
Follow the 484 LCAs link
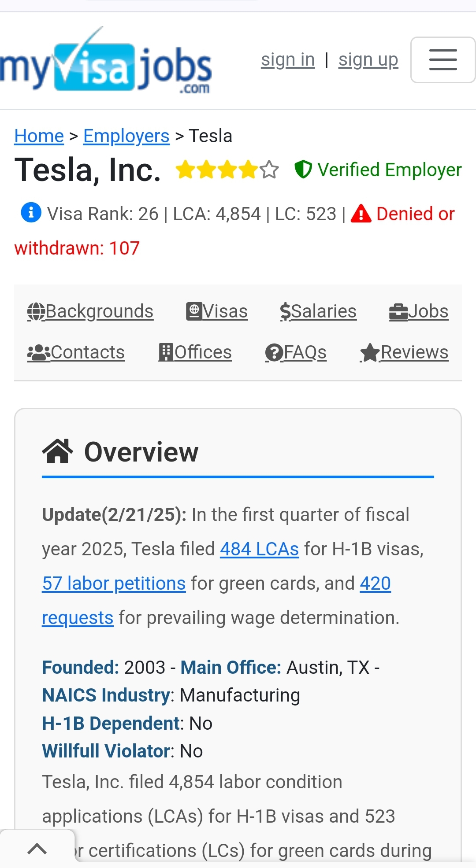pyautogui.click(x=259, y=549)
